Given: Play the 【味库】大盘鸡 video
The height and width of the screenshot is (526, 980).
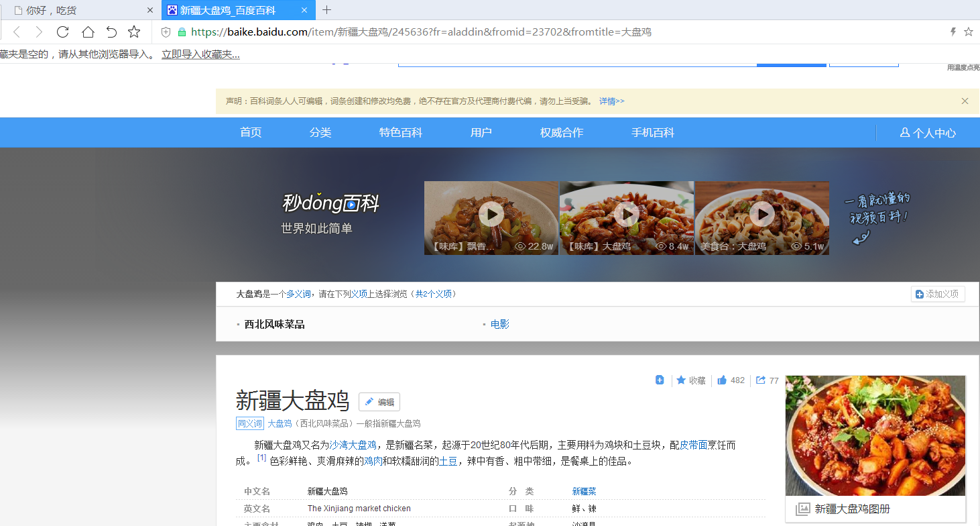Looking at the screenshot, I should click(x=627, y=215).
